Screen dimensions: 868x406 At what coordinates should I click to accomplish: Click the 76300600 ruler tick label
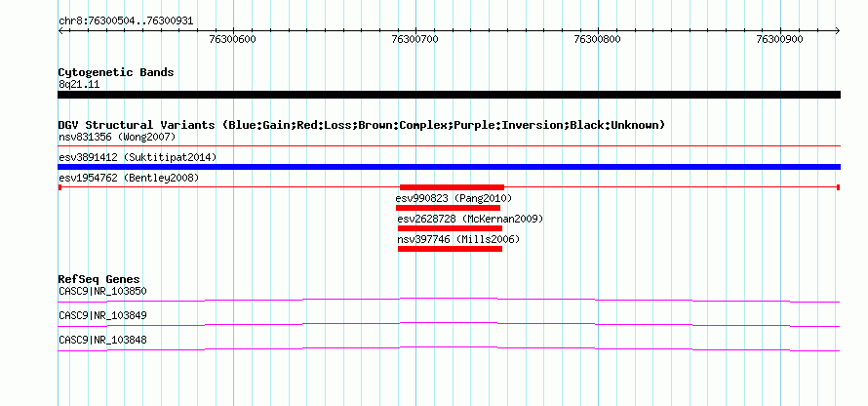(x=232, y=39)
